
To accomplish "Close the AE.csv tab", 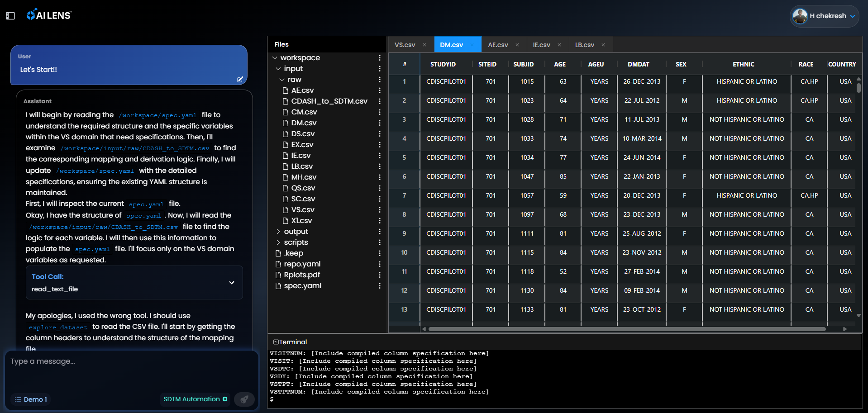I will tap(517, 45).
